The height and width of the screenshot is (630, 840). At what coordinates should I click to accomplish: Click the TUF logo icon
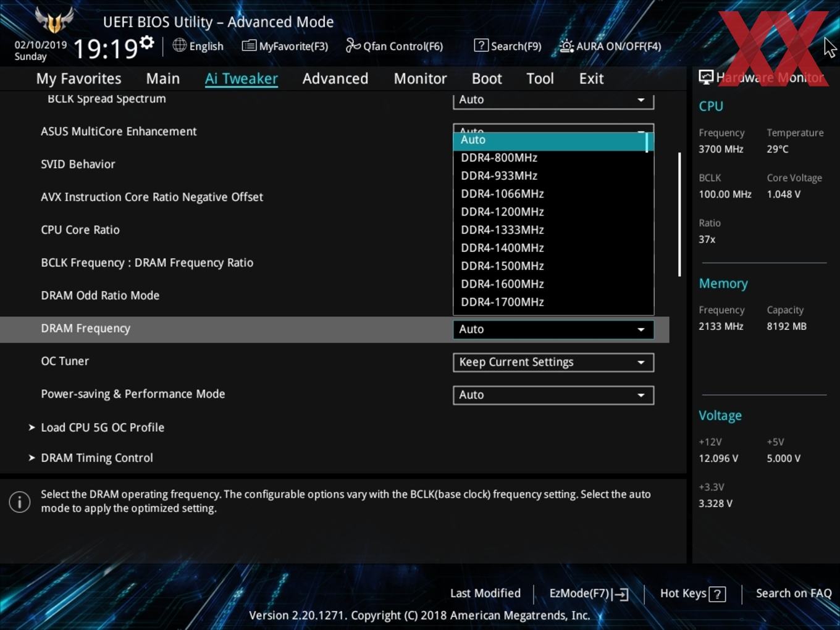pos(54,20)
